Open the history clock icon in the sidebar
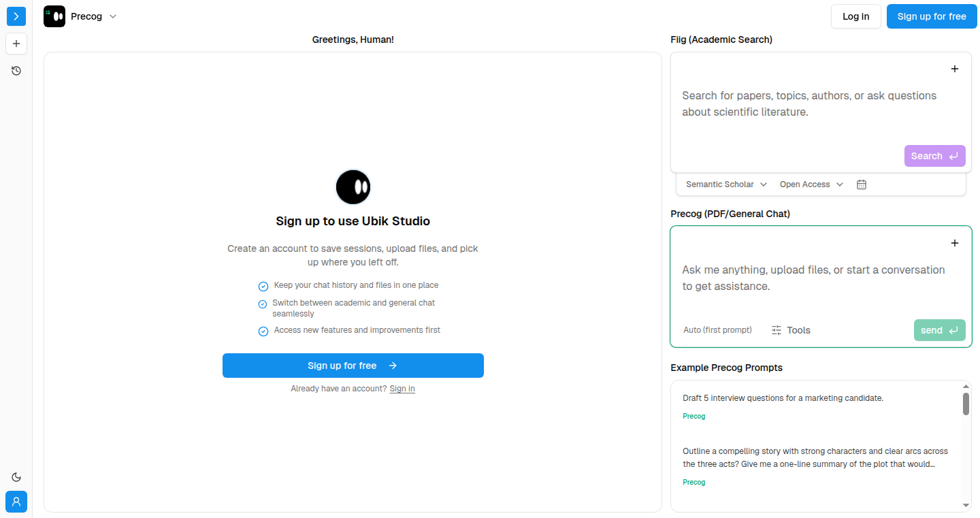Screen dimensions: 980x518 click(16, 71)
